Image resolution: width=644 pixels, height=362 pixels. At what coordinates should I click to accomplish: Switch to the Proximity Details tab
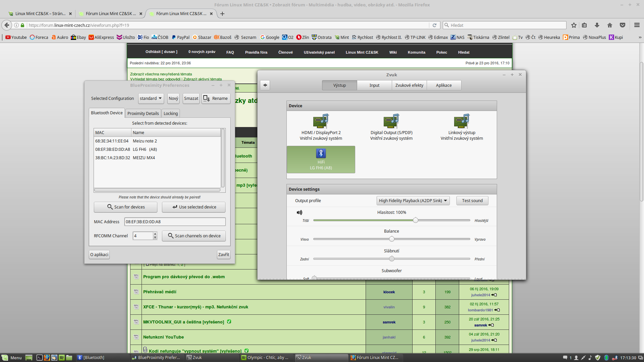(143, 113)
